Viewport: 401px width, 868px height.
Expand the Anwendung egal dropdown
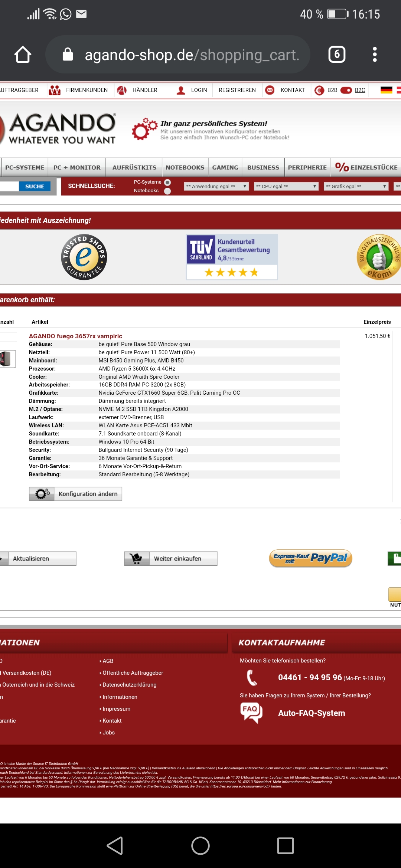pos(216,186)
